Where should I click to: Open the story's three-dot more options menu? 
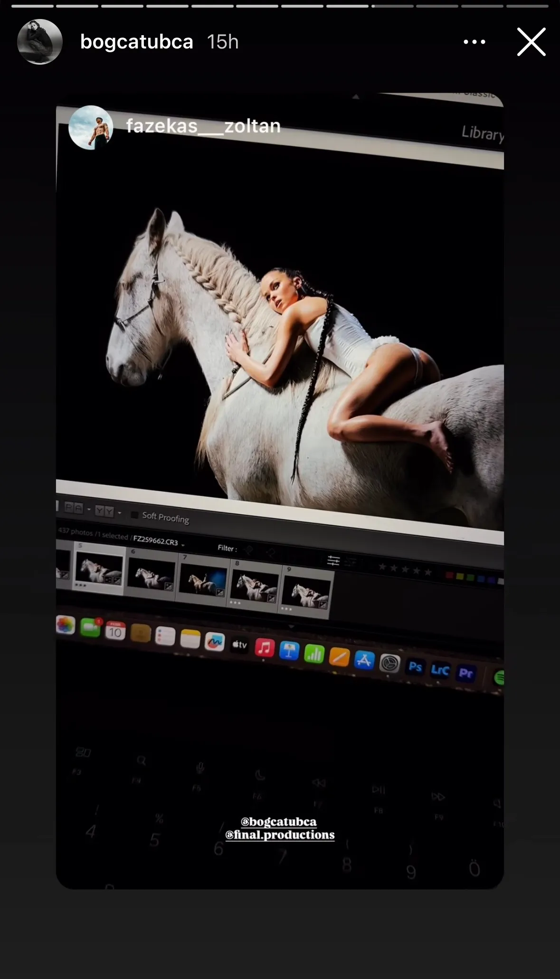pyautogui.click(x=474, y=42)
